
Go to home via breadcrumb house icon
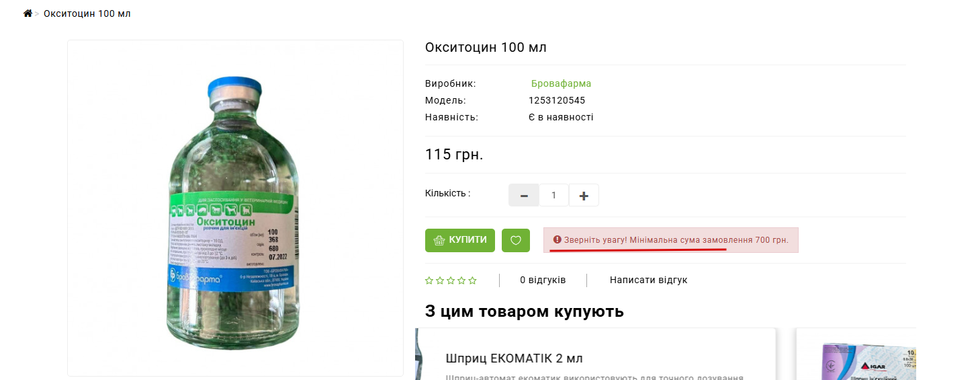click(x=28, y=13)
